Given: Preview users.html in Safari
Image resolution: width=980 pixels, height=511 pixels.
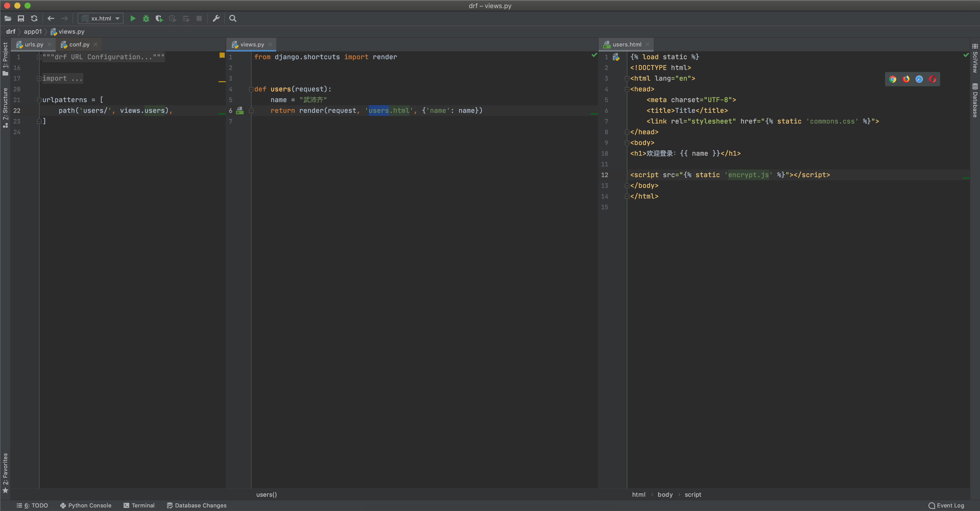Looking at the screenshot, I should pos(919,79).
